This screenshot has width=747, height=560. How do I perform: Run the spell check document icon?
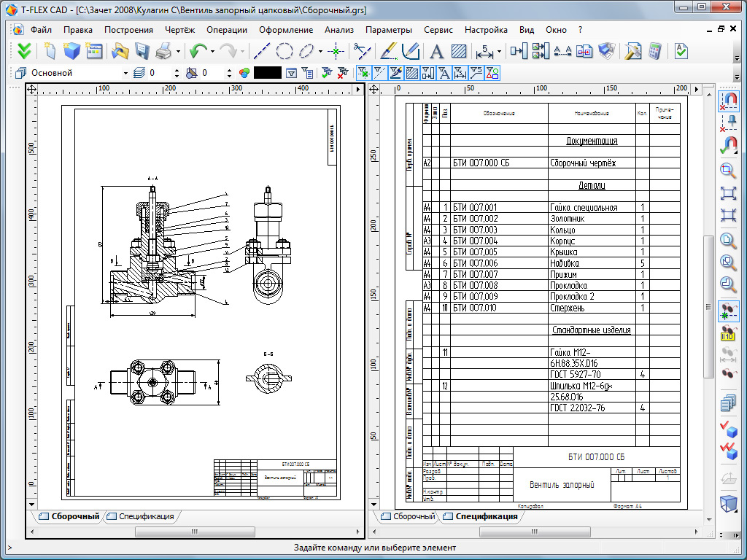pos(681,51)
